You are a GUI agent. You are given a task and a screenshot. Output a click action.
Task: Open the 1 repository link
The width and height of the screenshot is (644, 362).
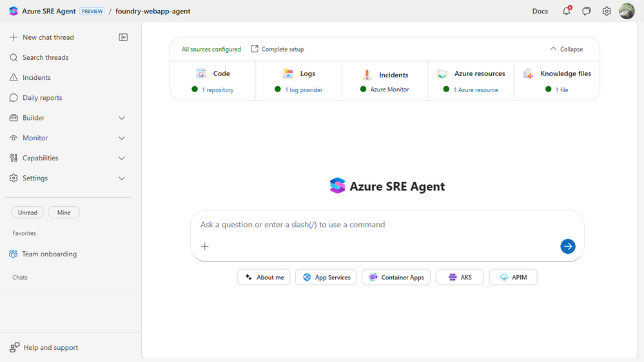coord(218,90)
